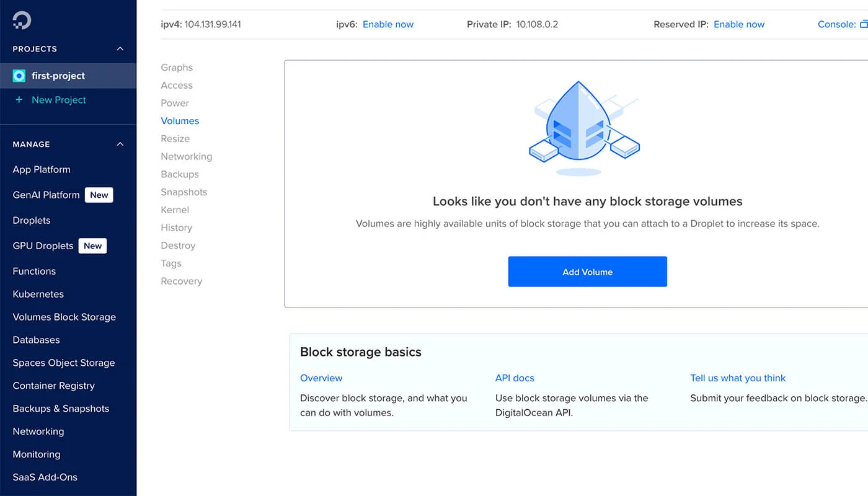The image size is (868, 496).
Task: Collapse the MANAGE section
Action: point(120,144)
